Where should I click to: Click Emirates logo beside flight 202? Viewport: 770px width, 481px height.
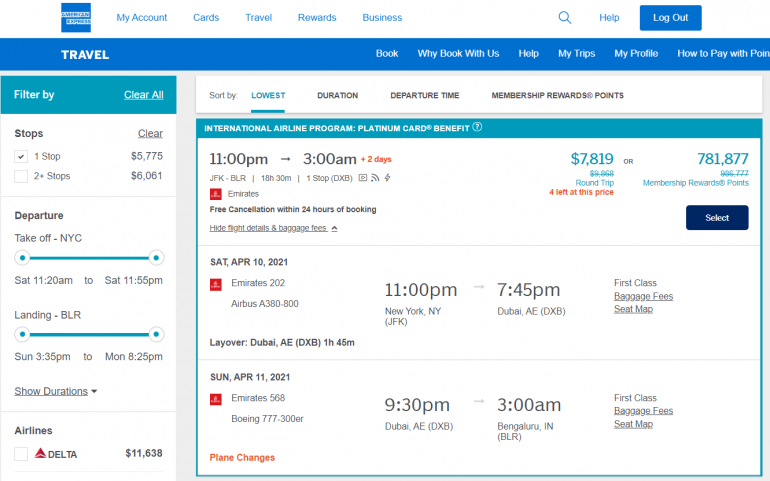point(215,284)
